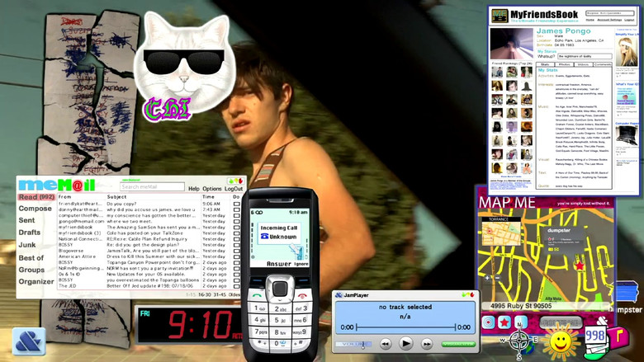The image size is (644, 362).
Task: Answer the incoming call on phone
Action: [278, 264]
